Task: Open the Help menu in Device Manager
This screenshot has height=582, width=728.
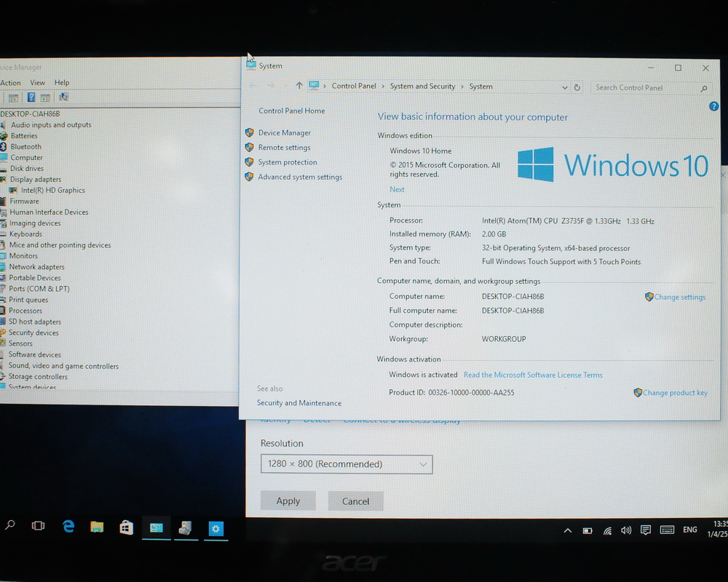Action: click(x=62, y=83)
